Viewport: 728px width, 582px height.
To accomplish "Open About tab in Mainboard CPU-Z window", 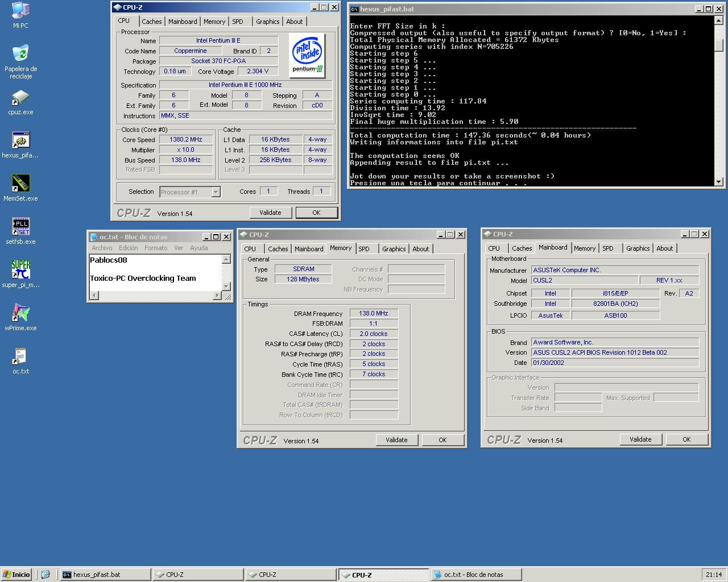I will tap(665, 248).
